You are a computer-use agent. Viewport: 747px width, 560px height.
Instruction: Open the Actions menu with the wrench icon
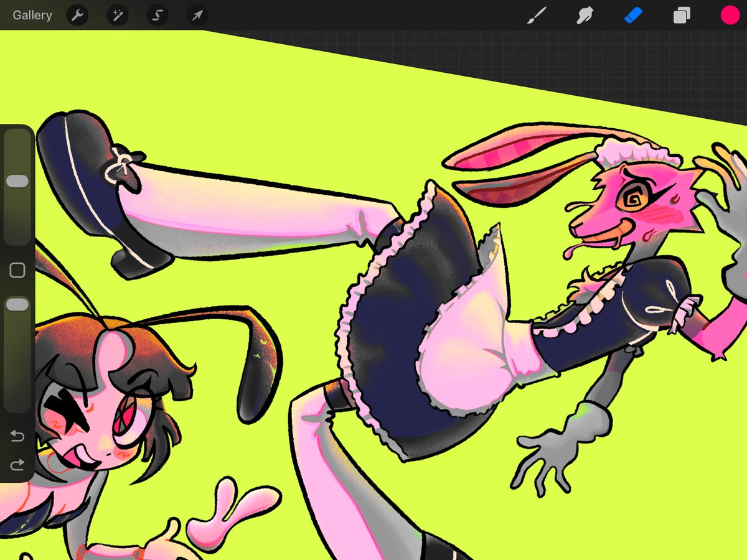[77, 16]
